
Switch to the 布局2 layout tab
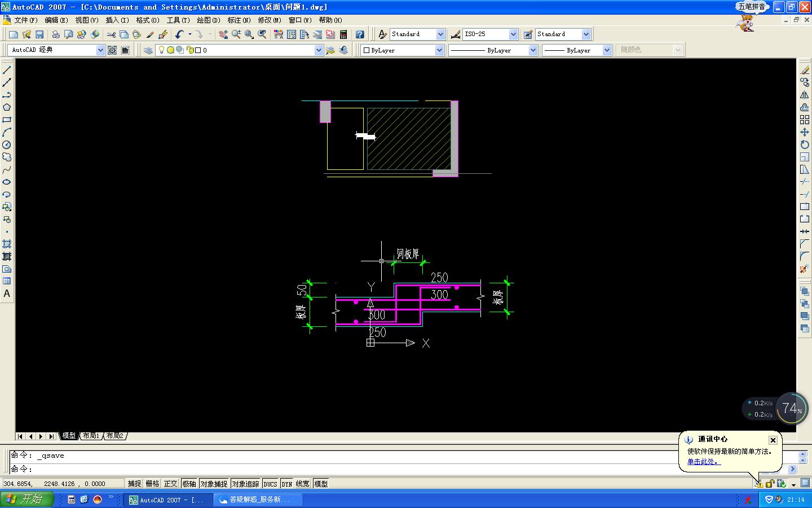pyautogui.click(x=115, y=436)
